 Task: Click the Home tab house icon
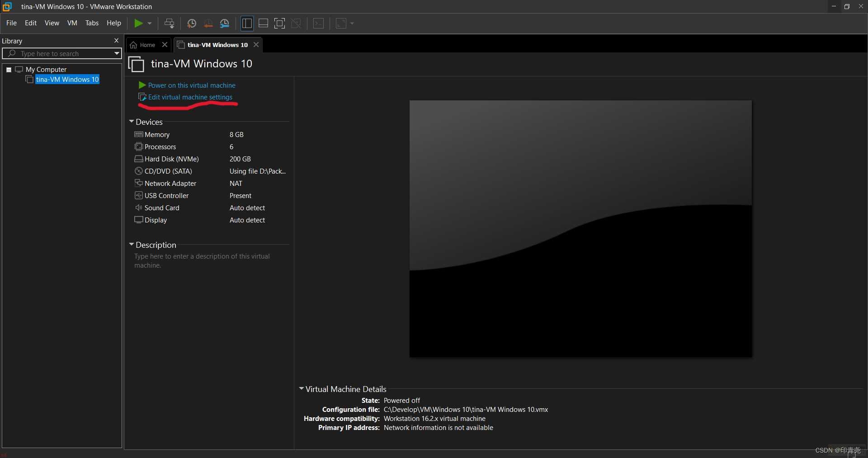point(133,45)
